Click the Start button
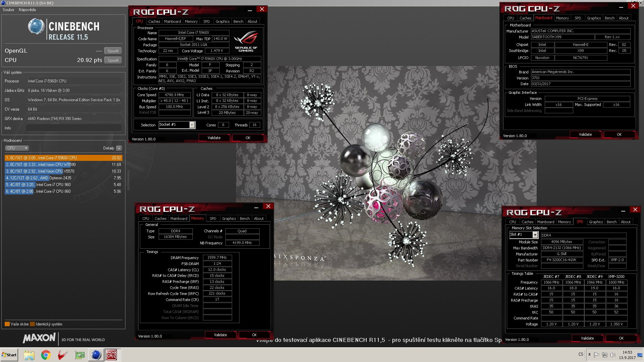The height and width of the screenshot is (362, 644). click(9, 355)
